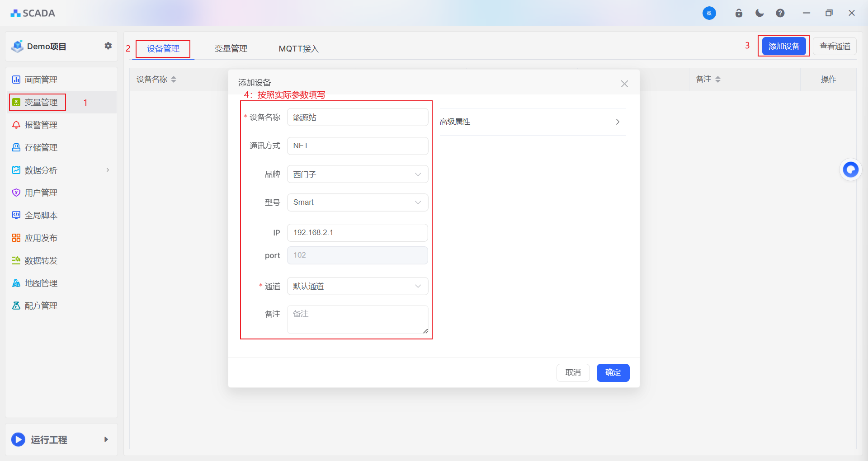Toggle dark mode with the moon icon
The height and width of the screenshot is (461, 868).
759,13
